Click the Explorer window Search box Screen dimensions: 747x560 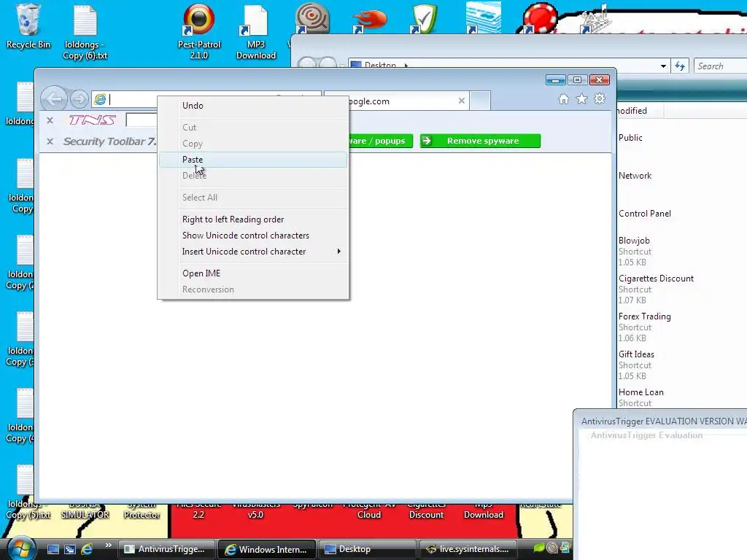pos(720,66)
